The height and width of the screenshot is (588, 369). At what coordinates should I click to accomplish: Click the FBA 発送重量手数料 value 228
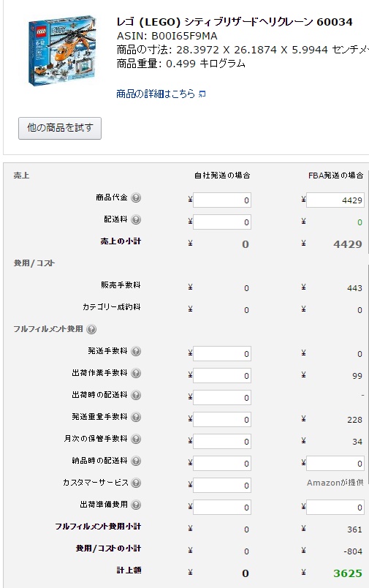tap(354, 420)
